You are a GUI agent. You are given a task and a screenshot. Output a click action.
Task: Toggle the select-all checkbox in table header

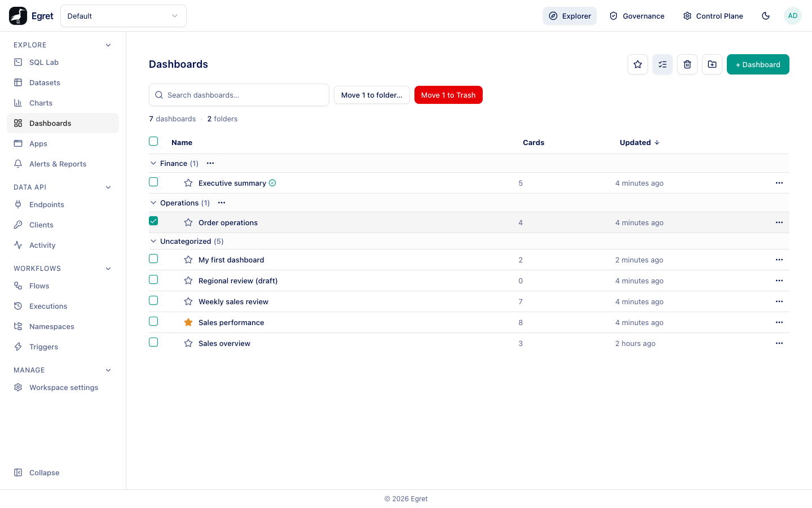[x=153, y=141]
